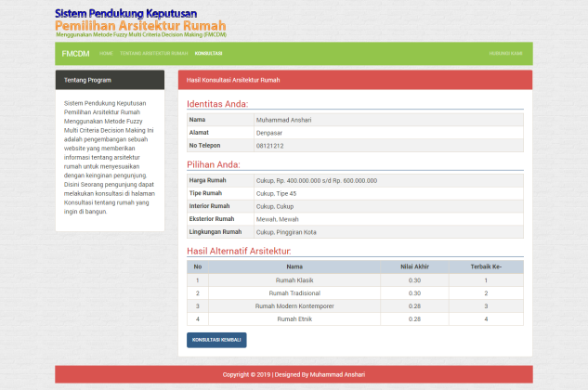Open the Home menu item
The width and height of the screenshot is (588, 390).
pos(106,54)
